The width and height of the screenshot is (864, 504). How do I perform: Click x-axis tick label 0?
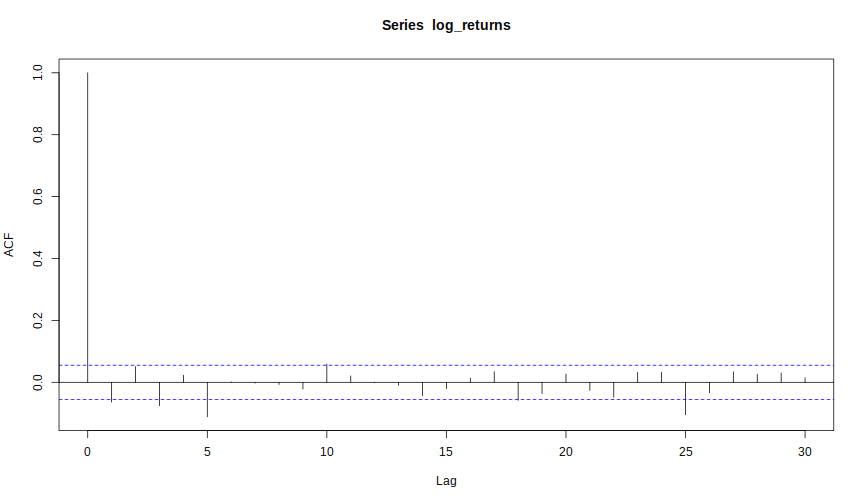click(x=88, y=452)
